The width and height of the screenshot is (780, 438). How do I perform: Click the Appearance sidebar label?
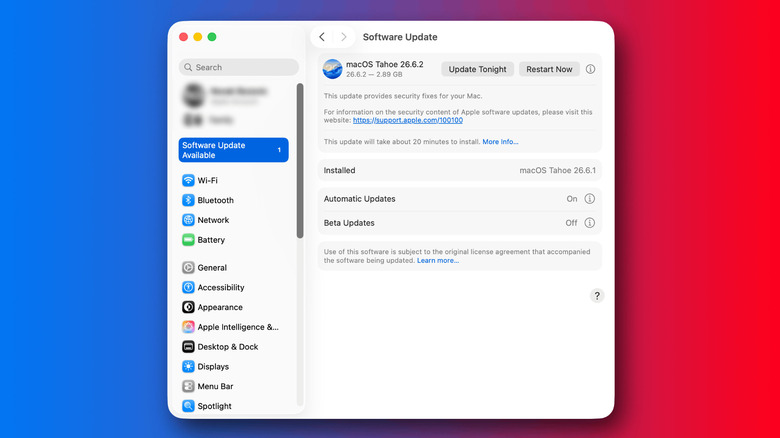[220, 307]
